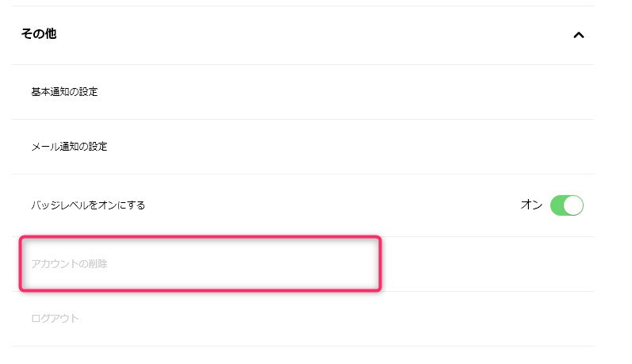The image size is (632, 364).
Task: Choose the delete account option
Action: (x=69, y=264)
